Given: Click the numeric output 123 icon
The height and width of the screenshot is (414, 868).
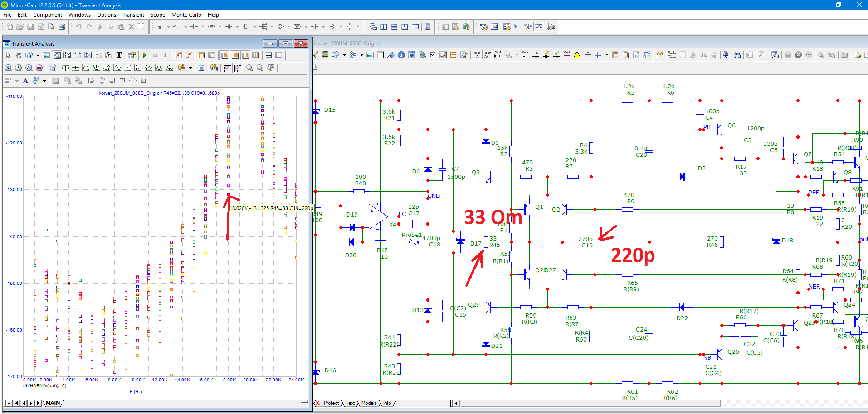Looking at the screenshot, I should pyautogui.click(x=214, y=67).
